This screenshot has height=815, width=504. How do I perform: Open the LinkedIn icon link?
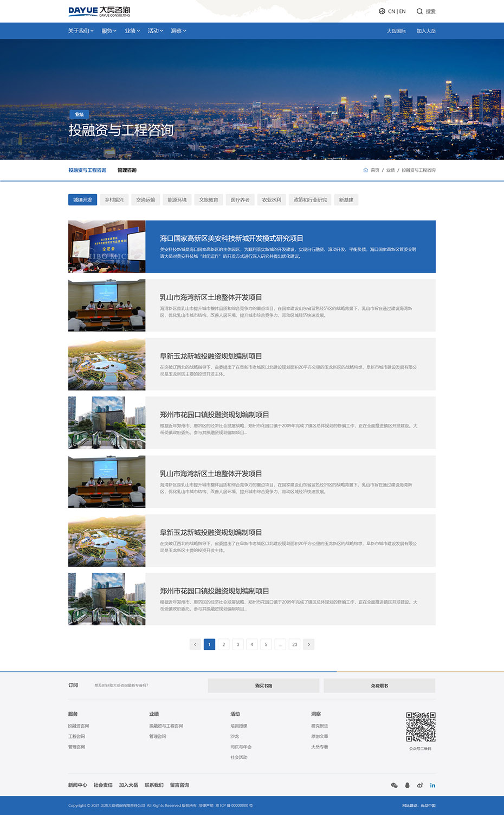tap(432, 785)
